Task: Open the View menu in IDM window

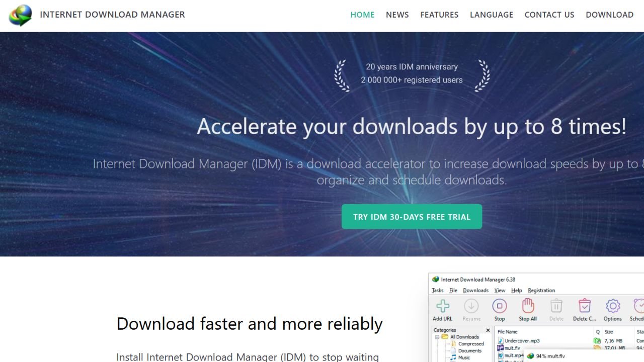Action: pyautogui.click(x=500, y=290)
